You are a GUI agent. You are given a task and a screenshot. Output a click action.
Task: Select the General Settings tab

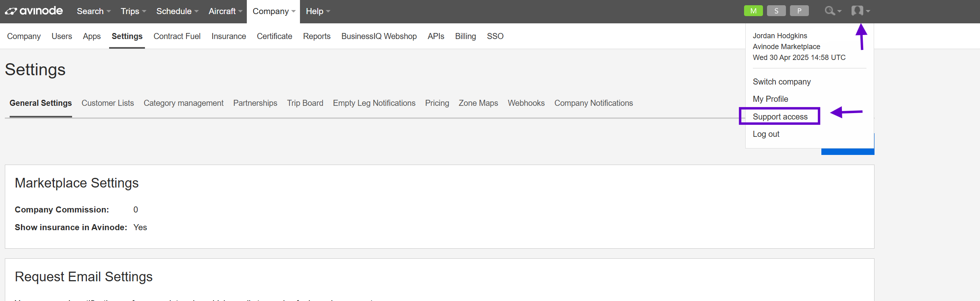coord(41,103)
